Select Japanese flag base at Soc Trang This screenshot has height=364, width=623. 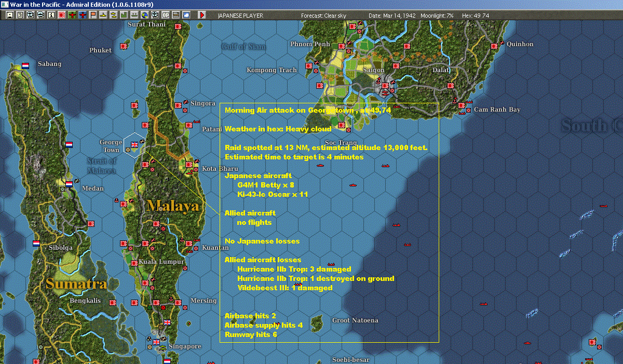coord(342,125)
